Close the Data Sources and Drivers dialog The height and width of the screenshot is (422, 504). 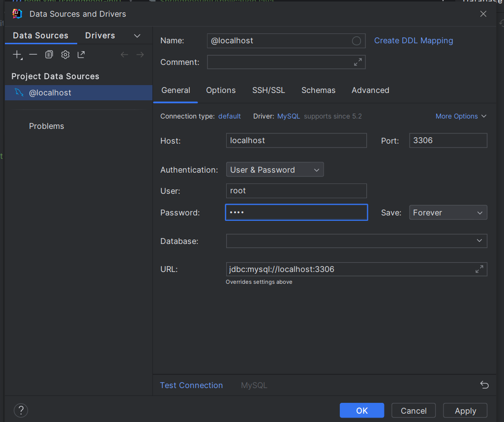pyautogui.click(x=483, y=14)
